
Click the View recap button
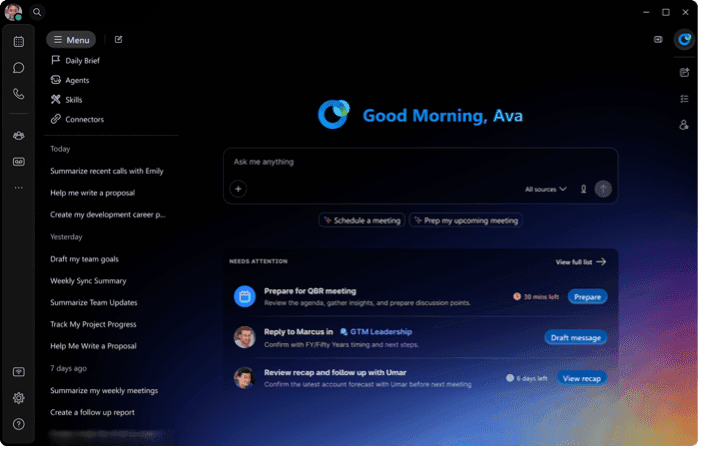click(x=582, y=379)
